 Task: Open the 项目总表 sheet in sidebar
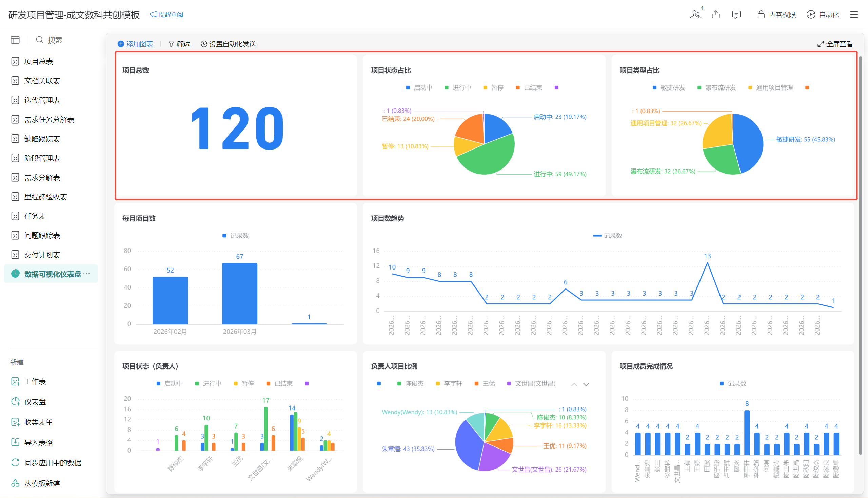coord(38,62)
